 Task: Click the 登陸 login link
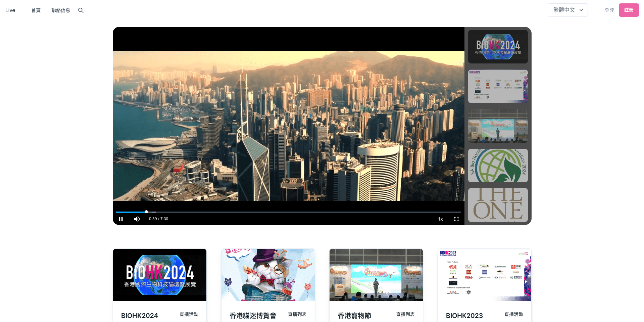[609, 10]
